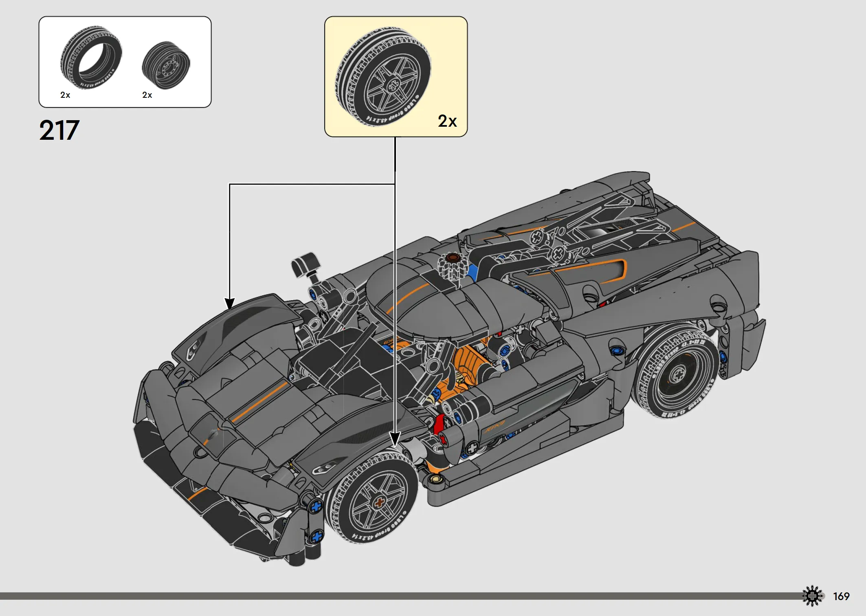Click the step number 217
866x616 pixels.
(59, 130)
